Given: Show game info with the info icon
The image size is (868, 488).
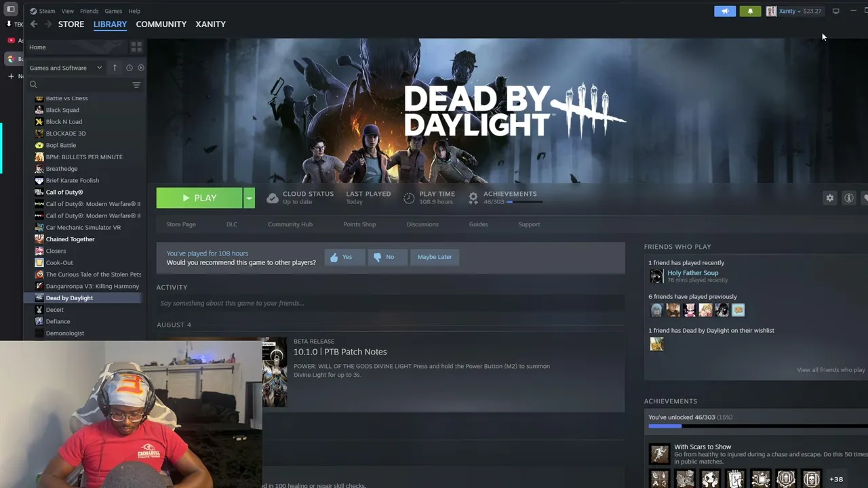Looking at the screenshot, I should pos(848,198).
